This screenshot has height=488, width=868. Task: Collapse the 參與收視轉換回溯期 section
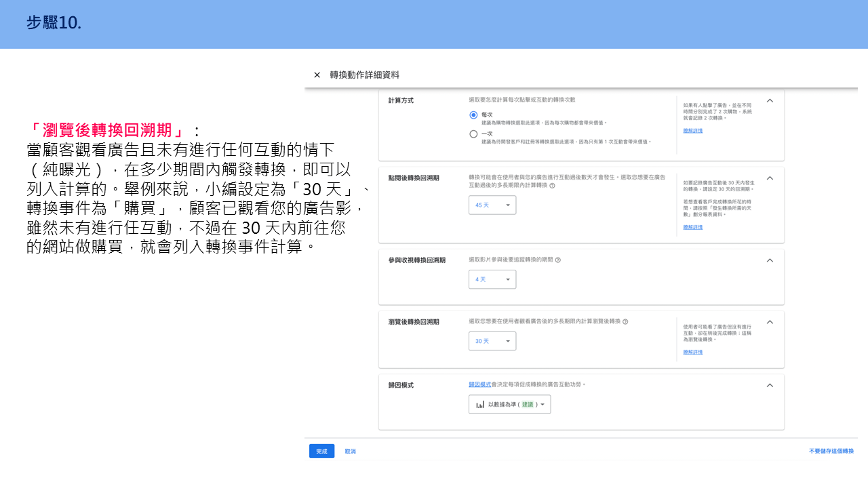point(770,260)
